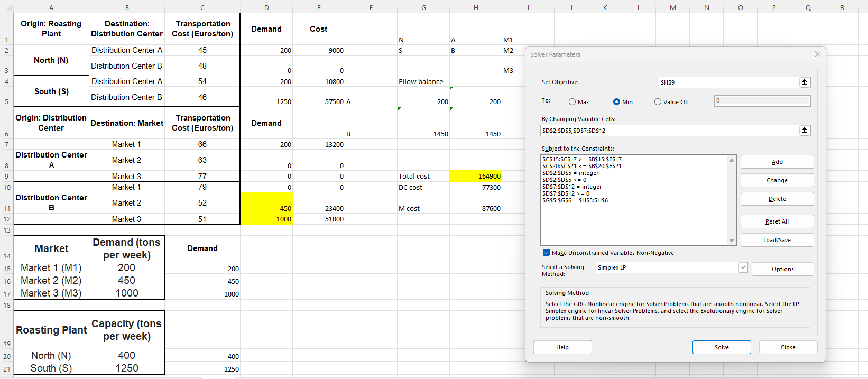Select column G header
Screen dimensions: 868x379
point(423,7)
